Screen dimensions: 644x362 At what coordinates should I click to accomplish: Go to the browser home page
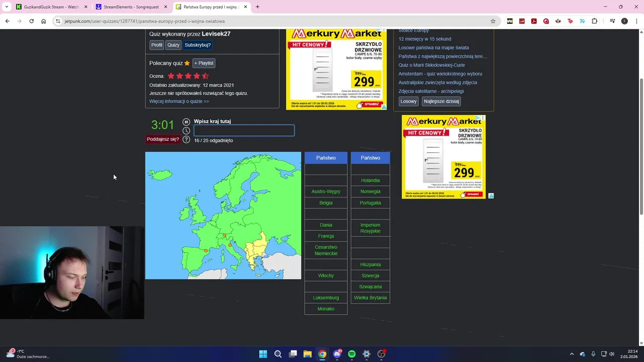(x=43, y=21)
